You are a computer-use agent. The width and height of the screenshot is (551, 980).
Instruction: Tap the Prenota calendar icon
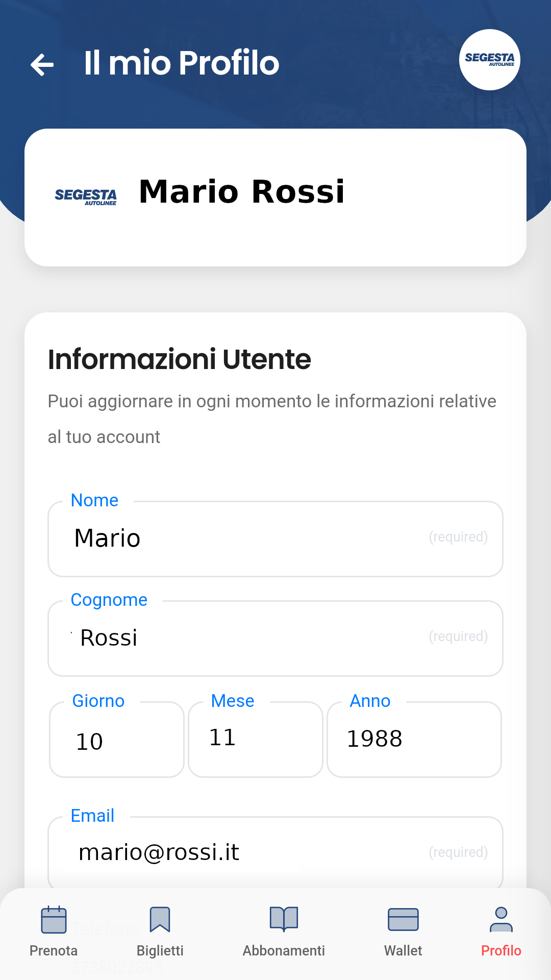[x=54, y=920]
